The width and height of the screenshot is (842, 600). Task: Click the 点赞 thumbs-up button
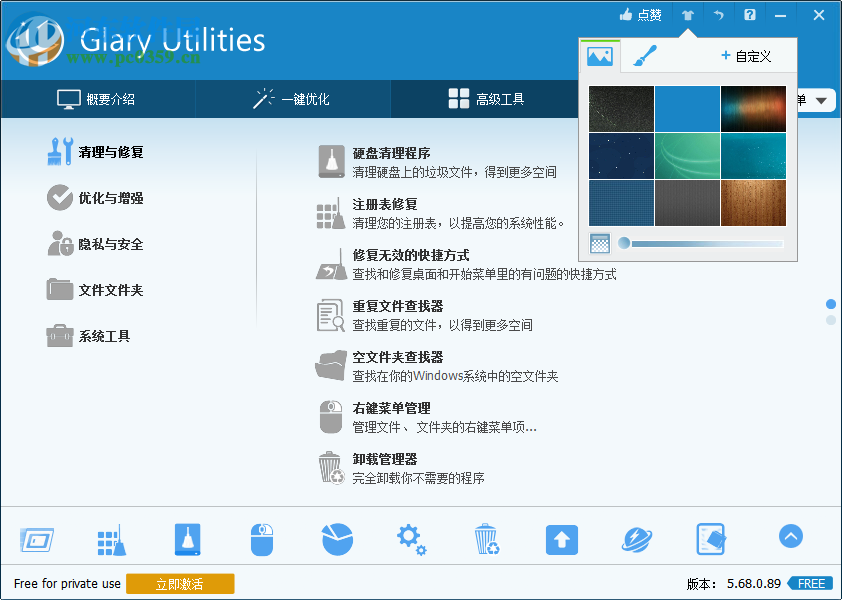click(x=640, y=14)
